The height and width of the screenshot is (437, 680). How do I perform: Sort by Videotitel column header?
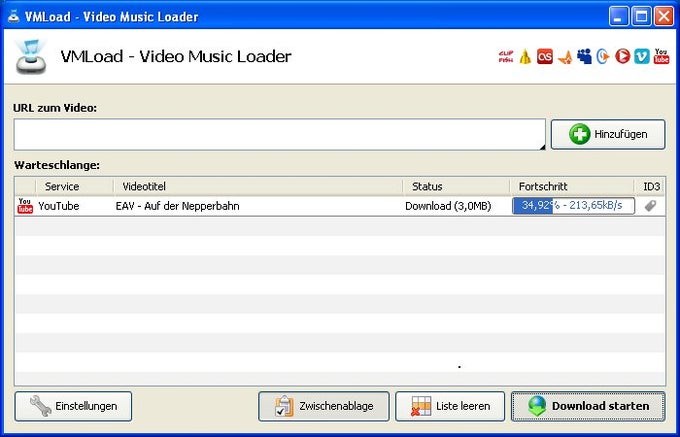(258, 186)
